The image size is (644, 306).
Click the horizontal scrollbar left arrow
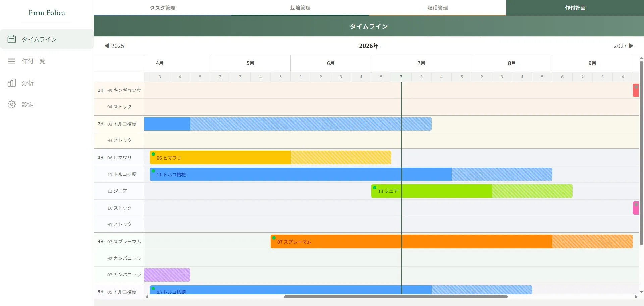(x=147, y=297)
